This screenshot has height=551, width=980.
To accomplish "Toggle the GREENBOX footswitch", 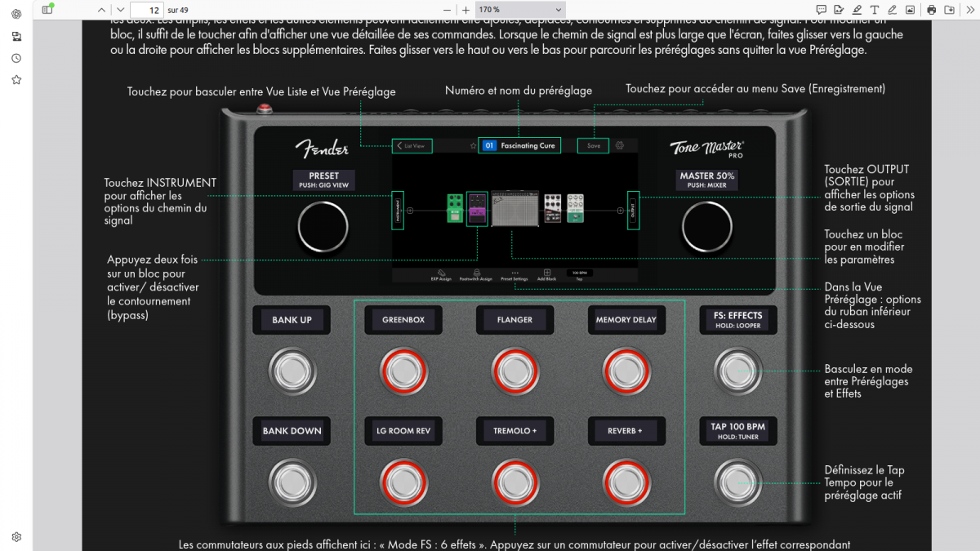I will 403,371.
